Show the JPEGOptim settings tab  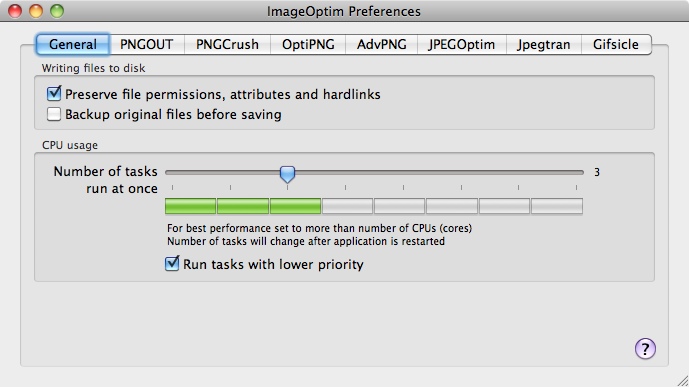pyautogui.click(x=461, y=44)
